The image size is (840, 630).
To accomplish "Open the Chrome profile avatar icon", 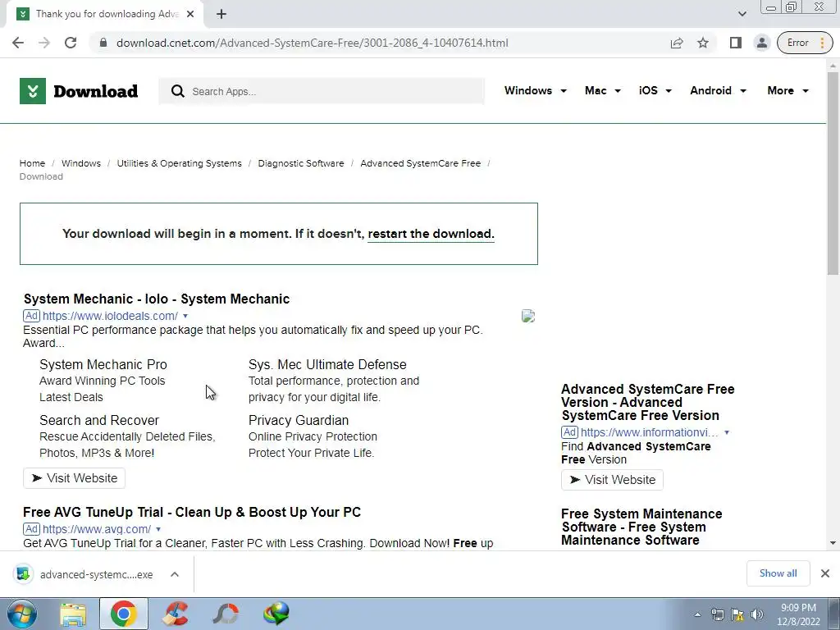I will click(762, 43).
